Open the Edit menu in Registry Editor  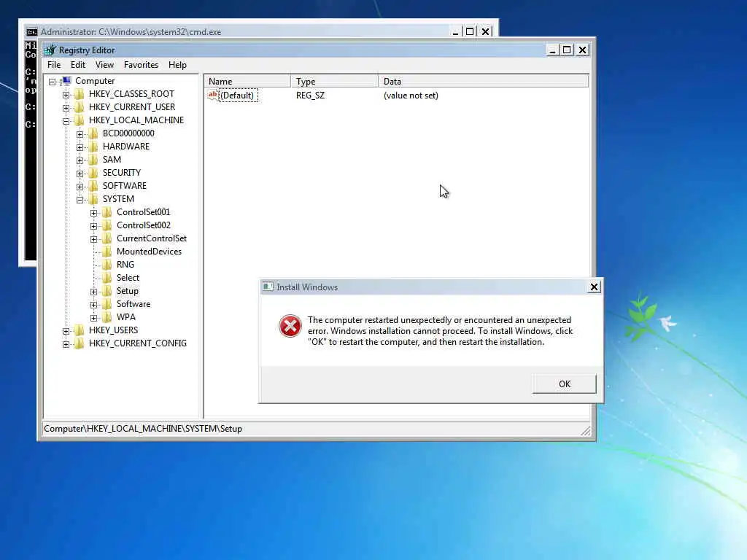tap(77, 65)
